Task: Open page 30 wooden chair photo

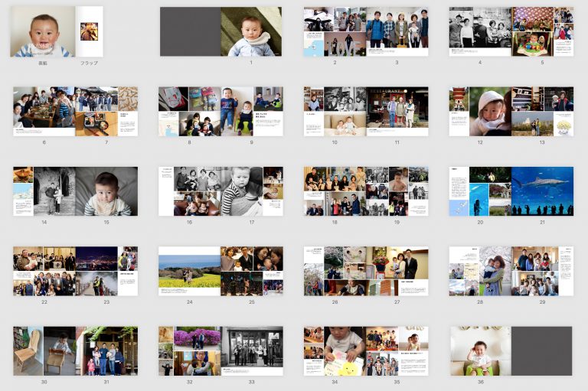Action: [28, 350]
